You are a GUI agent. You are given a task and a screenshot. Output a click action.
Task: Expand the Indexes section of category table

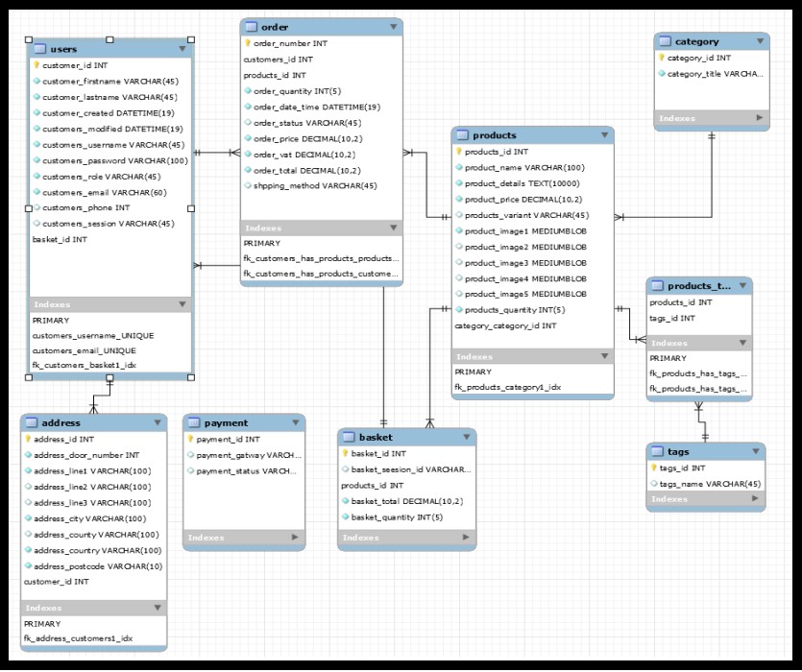[760, 118]
